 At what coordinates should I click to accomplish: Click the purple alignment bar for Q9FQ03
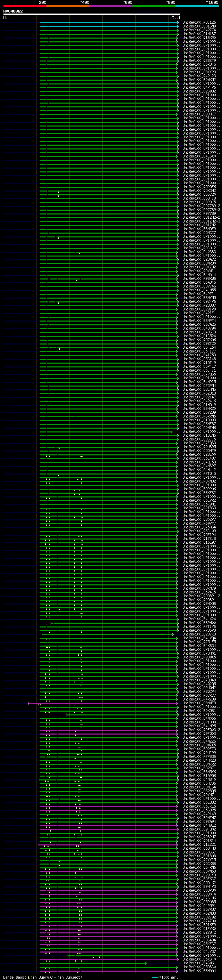tap(109, 734)
